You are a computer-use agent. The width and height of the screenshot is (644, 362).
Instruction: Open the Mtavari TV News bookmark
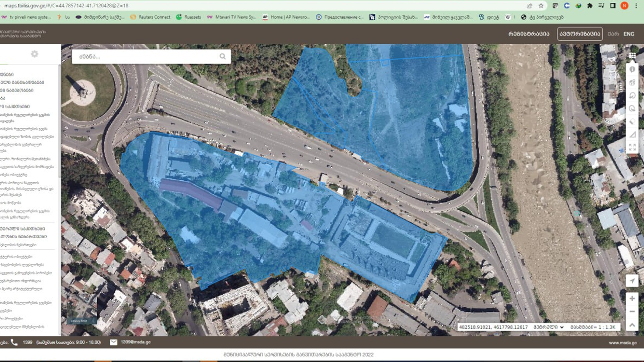click(232, 17)
